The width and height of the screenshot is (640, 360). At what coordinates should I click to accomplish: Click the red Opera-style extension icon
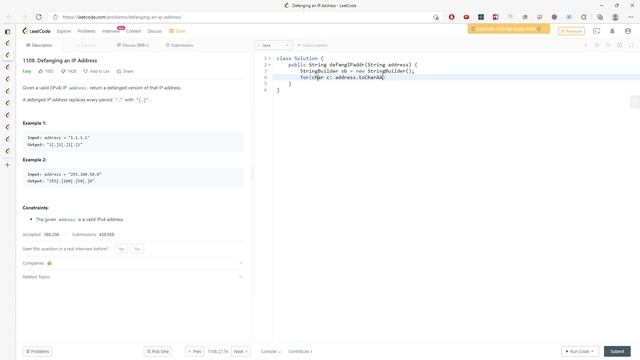pos(451,17)
